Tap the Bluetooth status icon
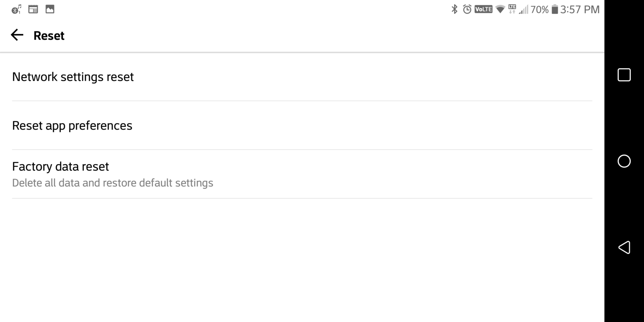This screenshot has width=644, height=322. tap(454, 9)
